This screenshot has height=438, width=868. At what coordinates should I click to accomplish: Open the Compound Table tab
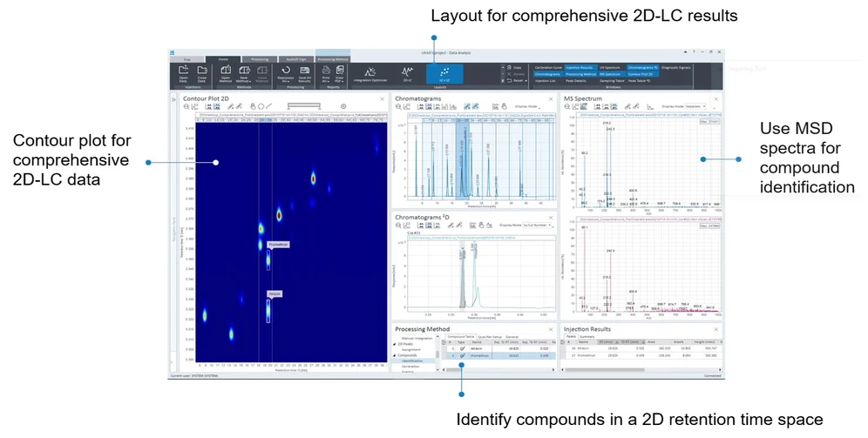(x=460, y=336)
